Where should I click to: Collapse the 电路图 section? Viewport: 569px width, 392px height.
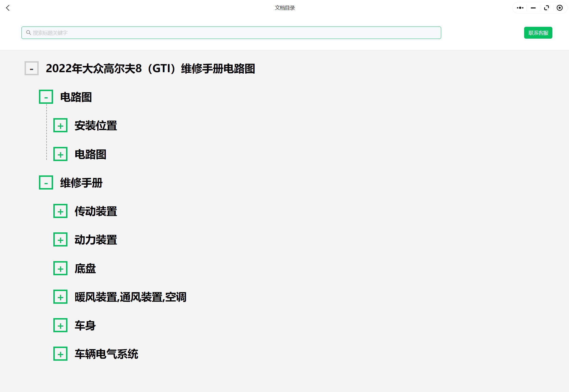coord(46,97)
